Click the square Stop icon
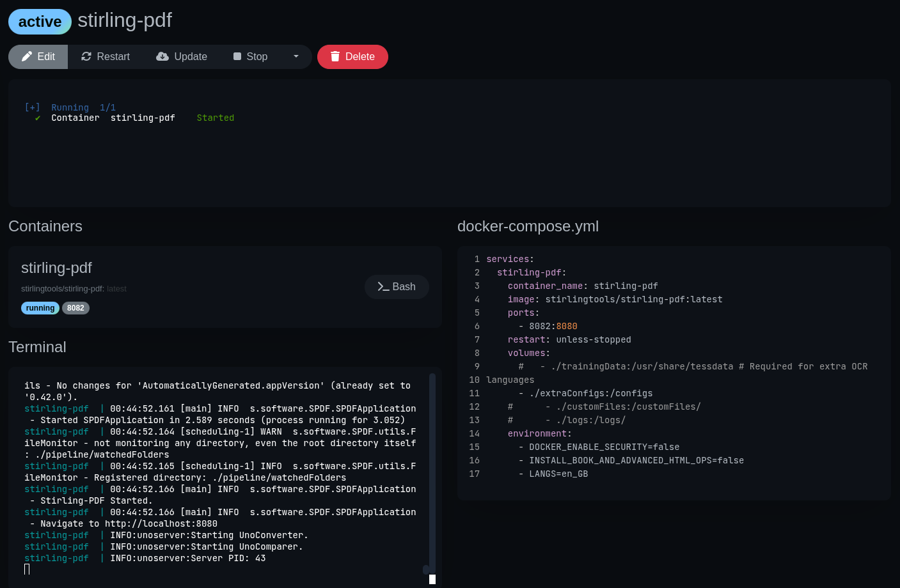The width and height of the screenshot is (900, 588). tap(237, 57)
